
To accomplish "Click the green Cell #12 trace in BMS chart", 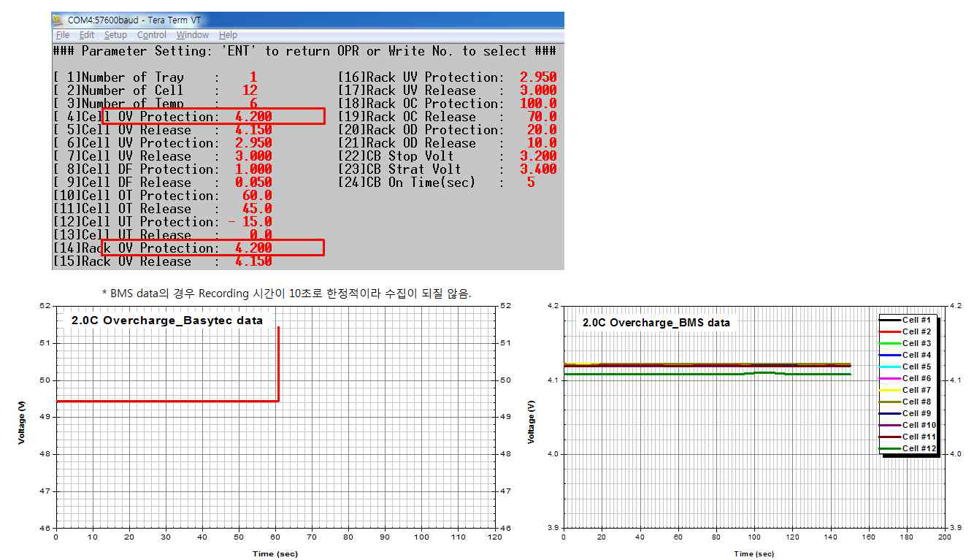I will click(707, 374).
